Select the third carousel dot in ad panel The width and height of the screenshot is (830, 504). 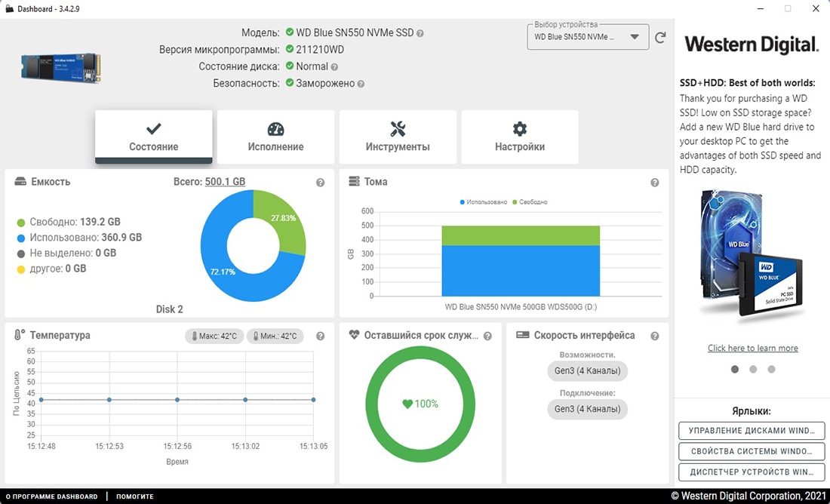771,370
